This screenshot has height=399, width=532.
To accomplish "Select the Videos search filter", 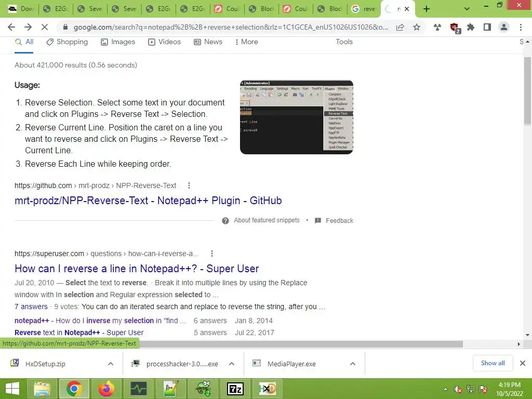I will [164, 42].
